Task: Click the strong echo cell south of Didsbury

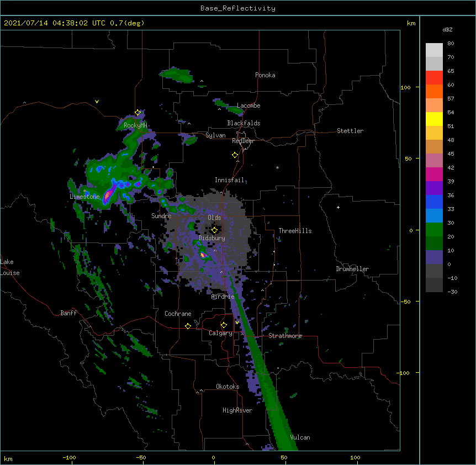Action: point(203,255)
